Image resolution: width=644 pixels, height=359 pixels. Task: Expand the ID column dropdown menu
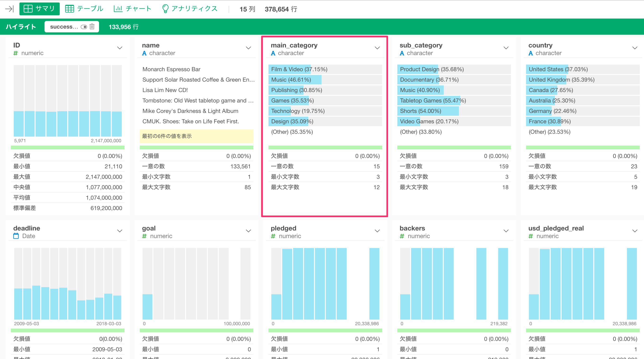(119, 48)
